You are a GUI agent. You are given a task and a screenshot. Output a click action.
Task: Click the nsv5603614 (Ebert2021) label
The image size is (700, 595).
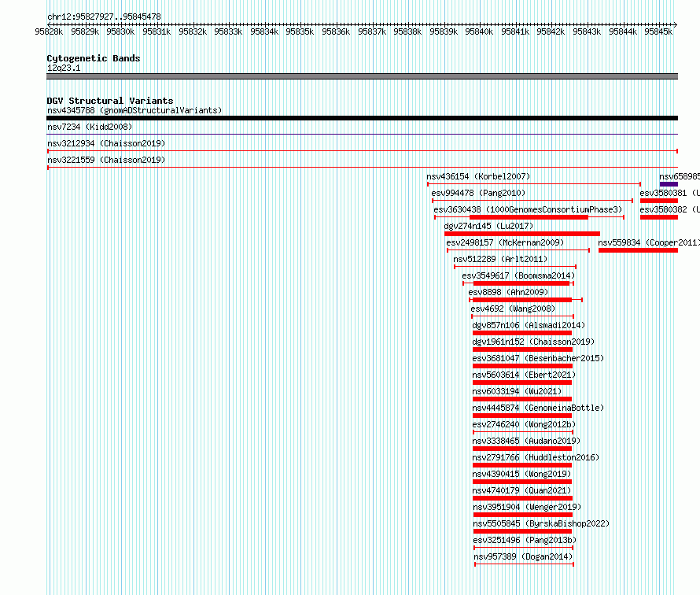pos(524,375)
